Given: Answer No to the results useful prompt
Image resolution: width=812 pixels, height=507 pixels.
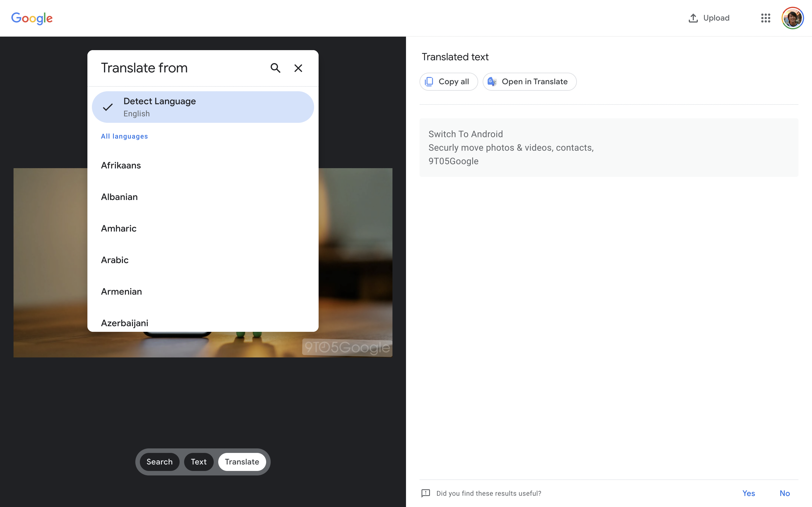Looking at the screenshot, I should coord(784,493).
